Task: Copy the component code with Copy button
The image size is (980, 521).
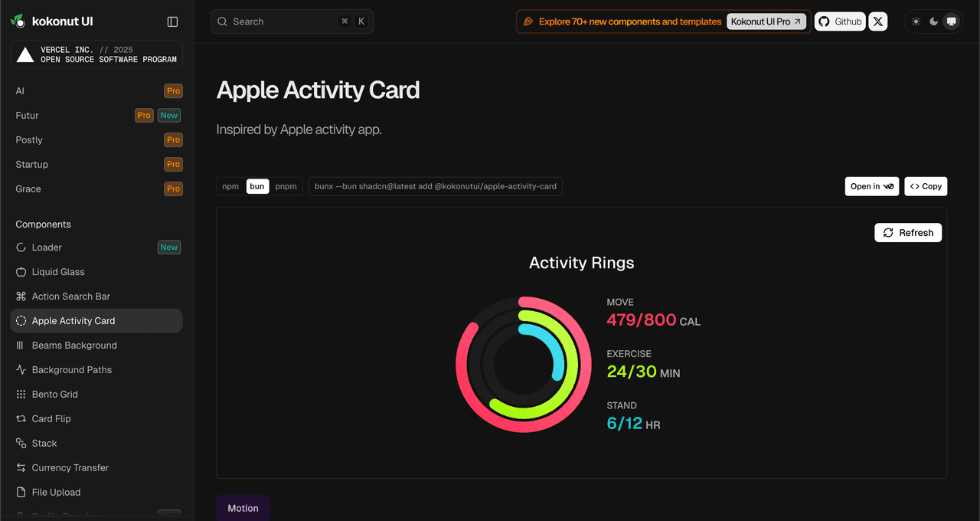Action: point(926,186)
